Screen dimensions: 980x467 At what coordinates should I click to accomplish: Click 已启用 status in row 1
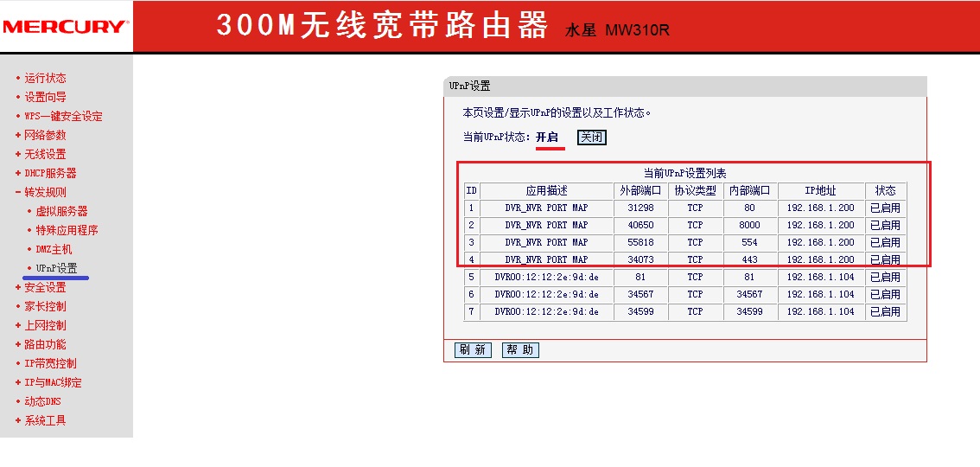coord(886,208)
